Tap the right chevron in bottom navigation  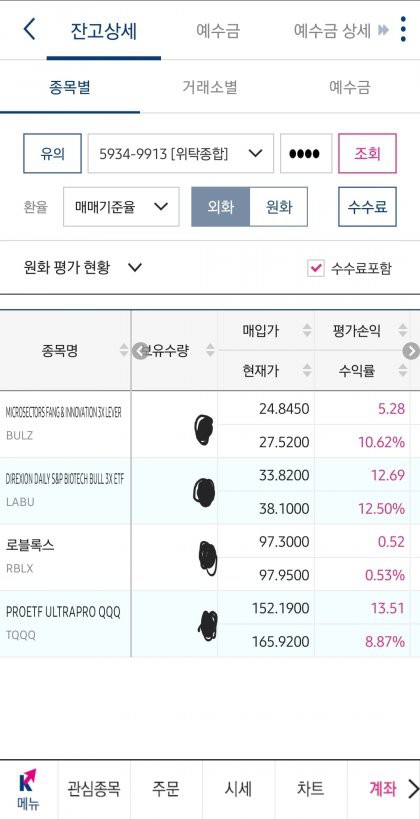[412, 788]
